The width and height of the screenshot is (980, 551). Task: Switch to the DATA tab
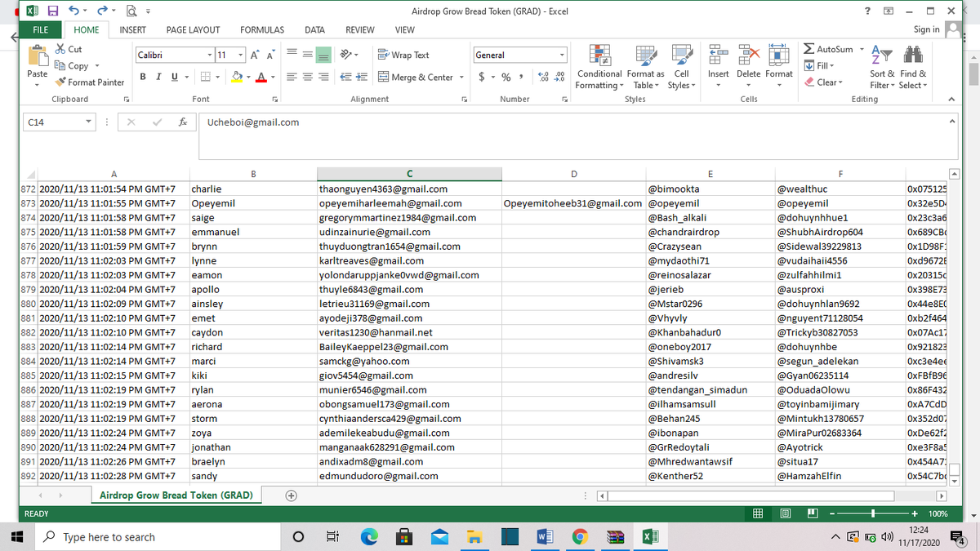pos(314,29)
